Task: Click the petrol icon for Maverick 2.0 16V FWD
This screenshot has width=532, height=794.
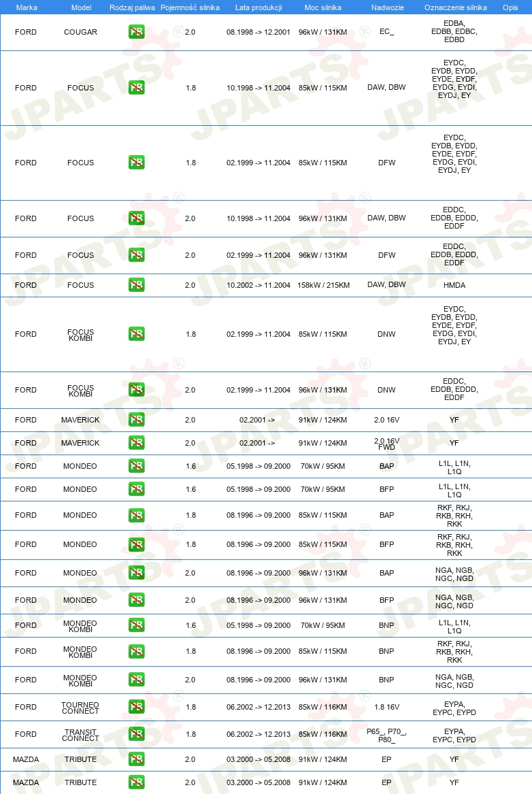Action: [137, 442]
